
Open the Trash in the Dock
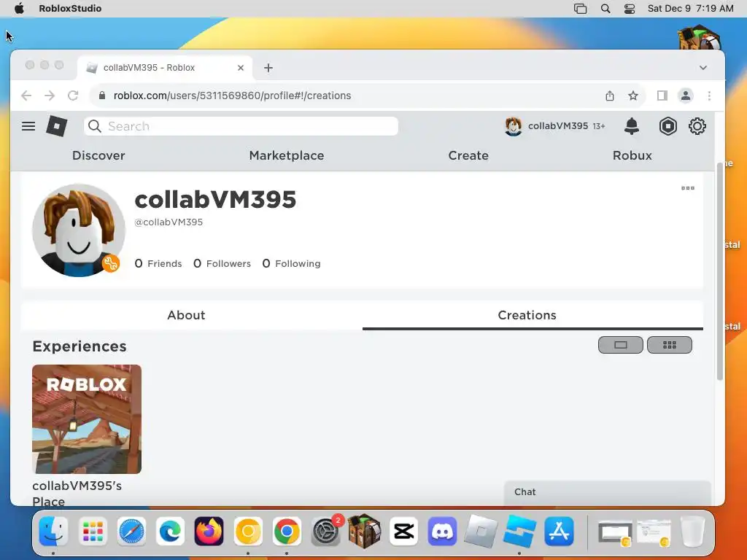point(693,532)
